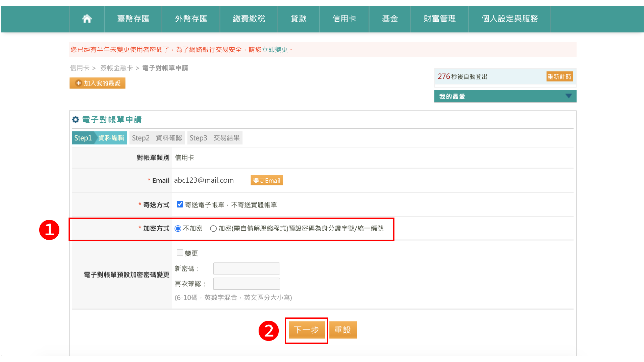Click the plus icon on 加入我的最愛
The image size is (644, 362).
click(78, 83)
